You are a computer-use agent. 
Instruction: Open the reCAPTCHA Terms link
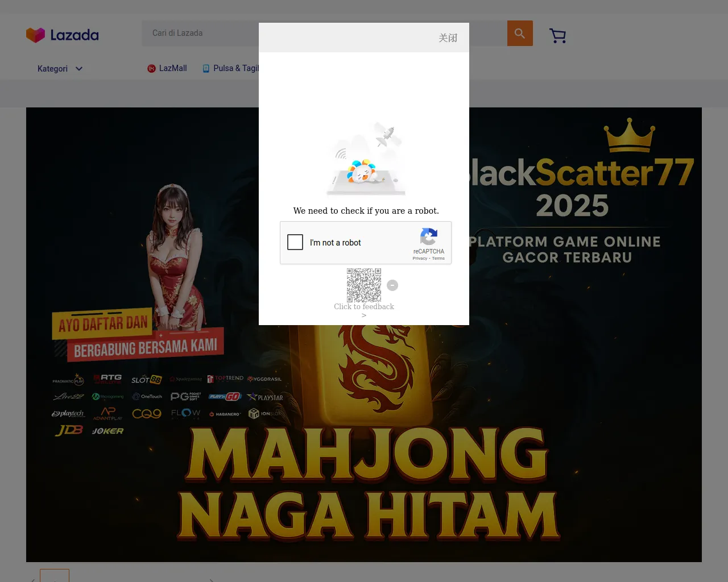tap(439, 259)
